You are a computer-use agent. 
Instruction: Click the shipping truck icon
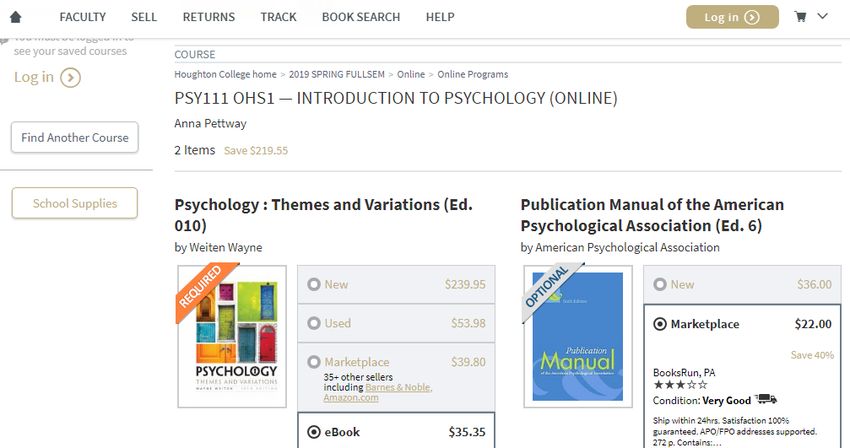pos(766,399)
